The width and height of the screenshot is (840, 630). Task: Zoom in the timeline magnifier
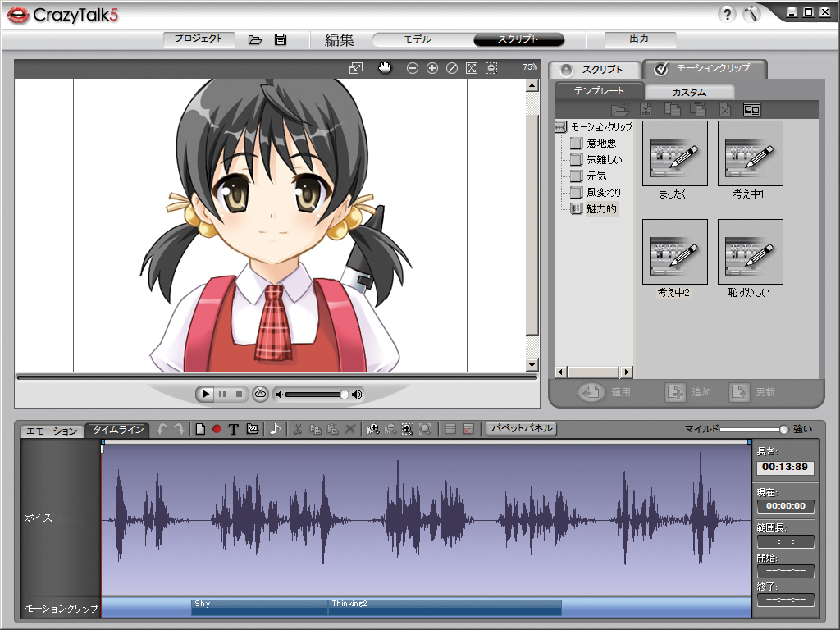tap(373, 429)
